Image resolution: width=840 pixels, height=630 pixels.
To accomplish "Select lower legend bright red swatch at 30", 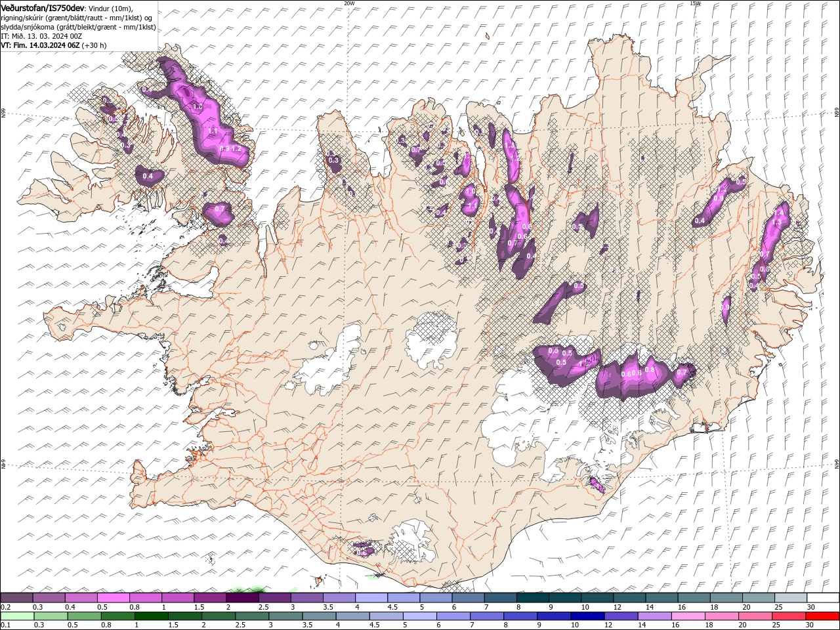I will (822, 616).
